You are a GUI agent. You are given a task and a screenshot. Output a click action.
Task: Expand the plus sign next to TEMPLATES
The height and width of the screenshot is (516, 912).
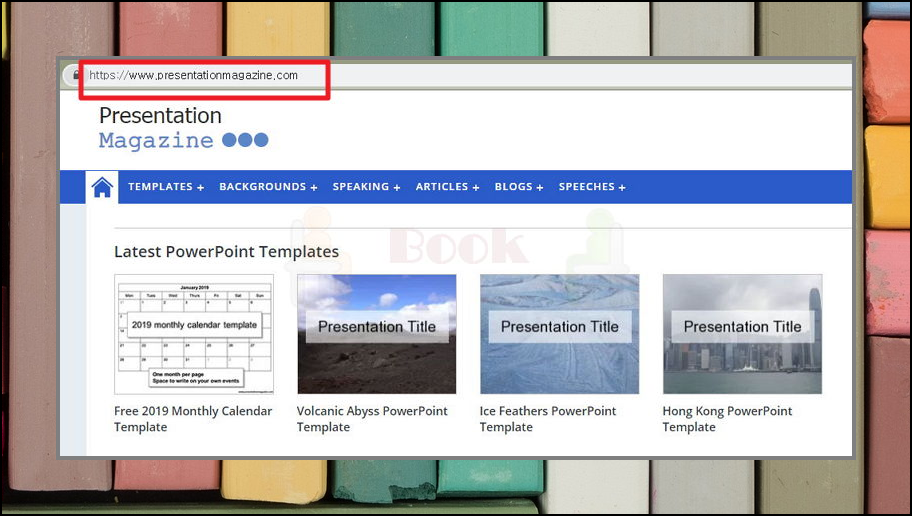(x=200, y=188)
